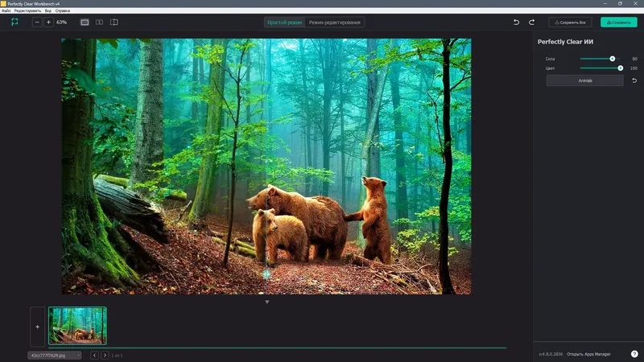644x362 pixels.
Task: Click the Perfectly Clear ИИ panel heading
Action: coord(565,42)
